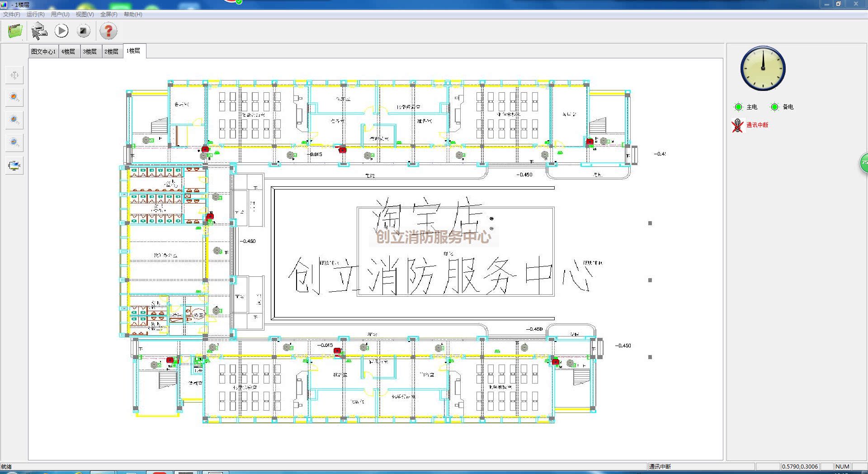This screenshot has height=474, width=868.
Task: Click the 就绪 status bar text
Action: 6,466
